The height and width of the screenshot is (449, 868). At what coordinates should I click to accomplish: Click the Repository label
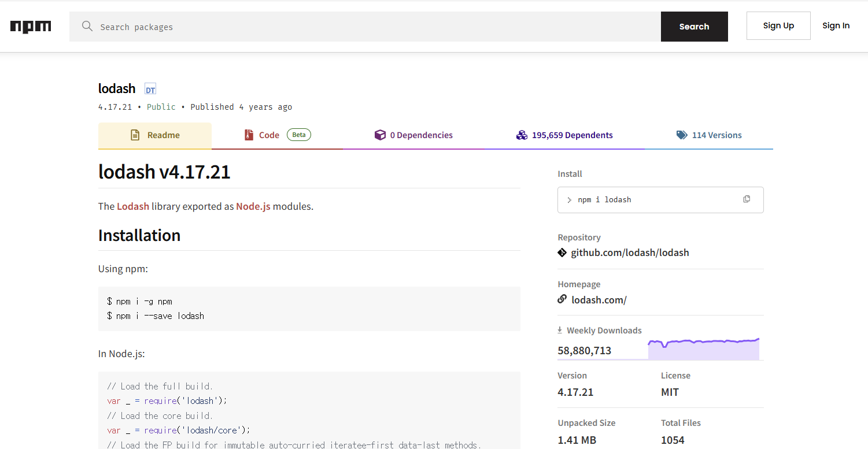tap(579, 238)
